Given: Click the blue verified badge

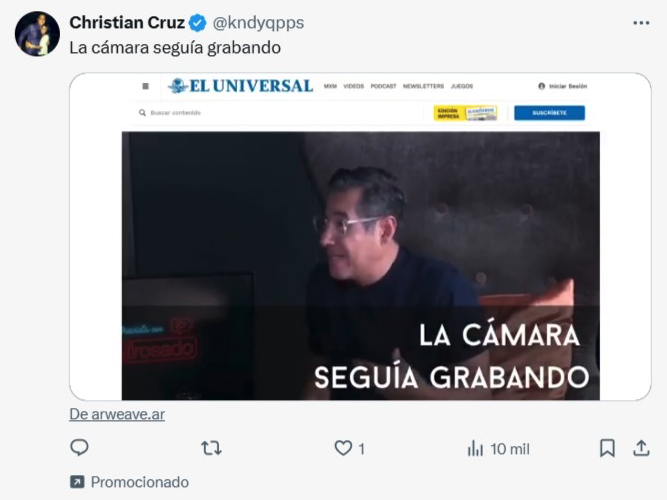Looking at the screenshot, I should [x=197, y=23].
